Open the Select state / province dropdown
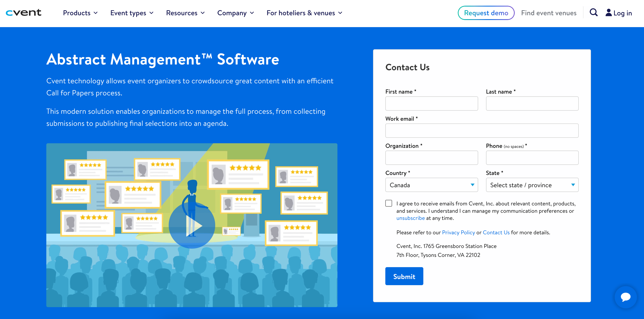Viewport: 644px width, 319px height. pyautogui.click(x=532, y=185)
